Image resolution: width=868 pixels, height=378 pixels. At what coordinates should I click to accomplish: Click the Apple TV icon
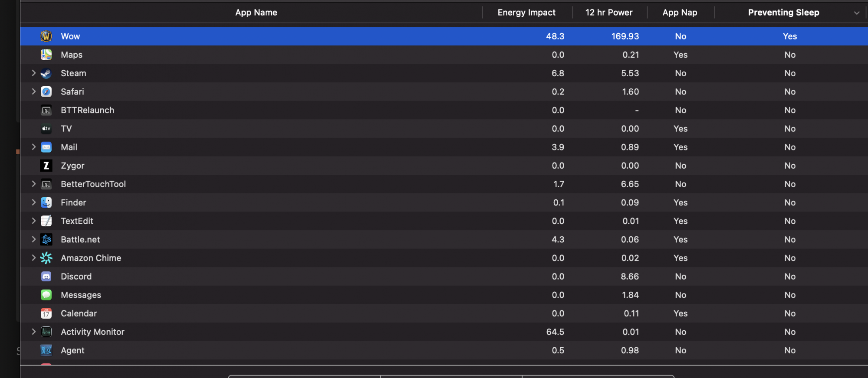[46, 129]
